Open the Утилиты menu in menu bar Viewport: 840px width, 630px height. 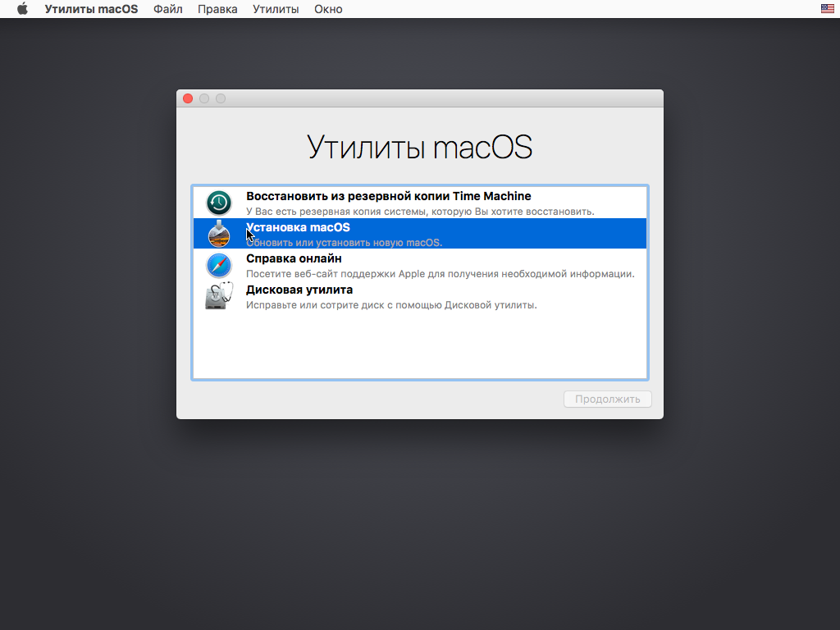click(276, 9)
